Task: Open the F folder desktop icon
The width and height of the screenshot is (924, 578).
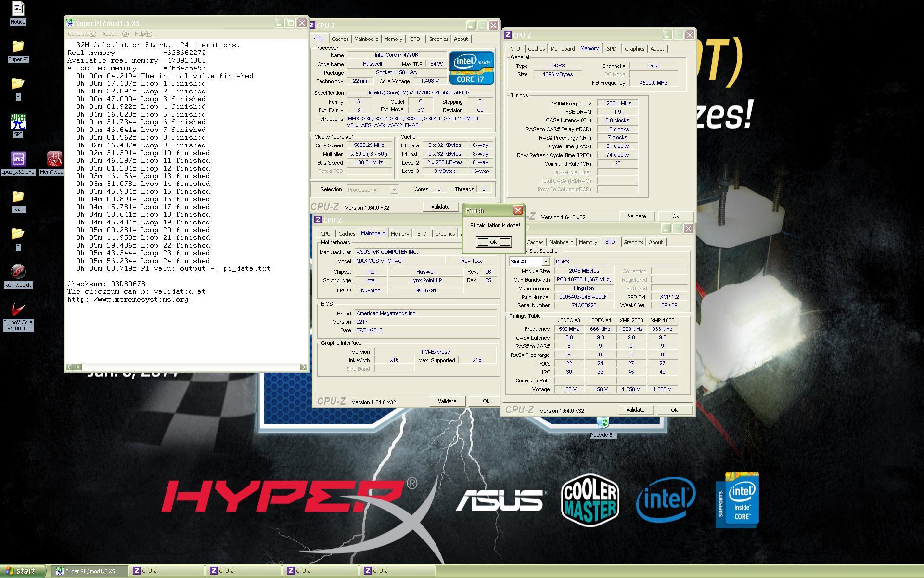Action: [18, 88]
